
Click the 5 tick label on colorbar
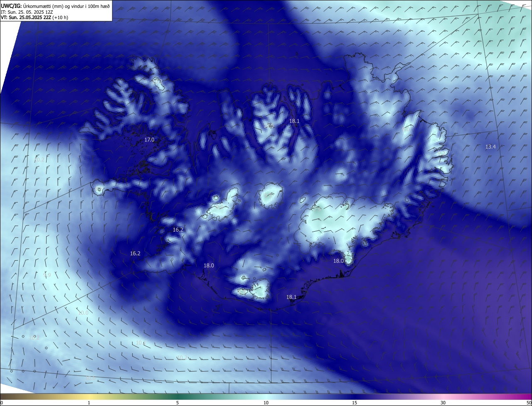point(177,403)
